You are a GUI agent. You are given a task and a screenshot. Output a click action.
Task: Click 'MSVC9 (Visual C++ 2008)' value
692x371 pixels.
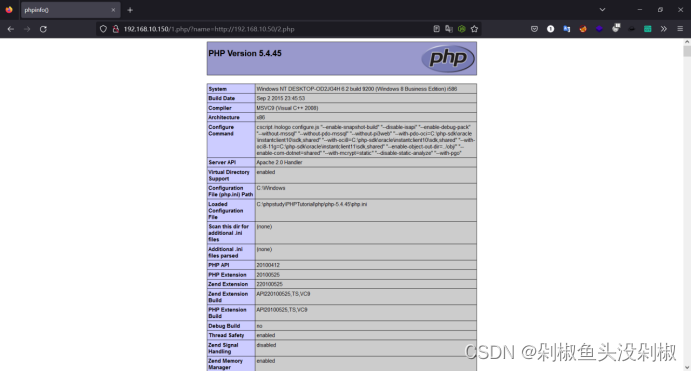[x=287, y=108]
